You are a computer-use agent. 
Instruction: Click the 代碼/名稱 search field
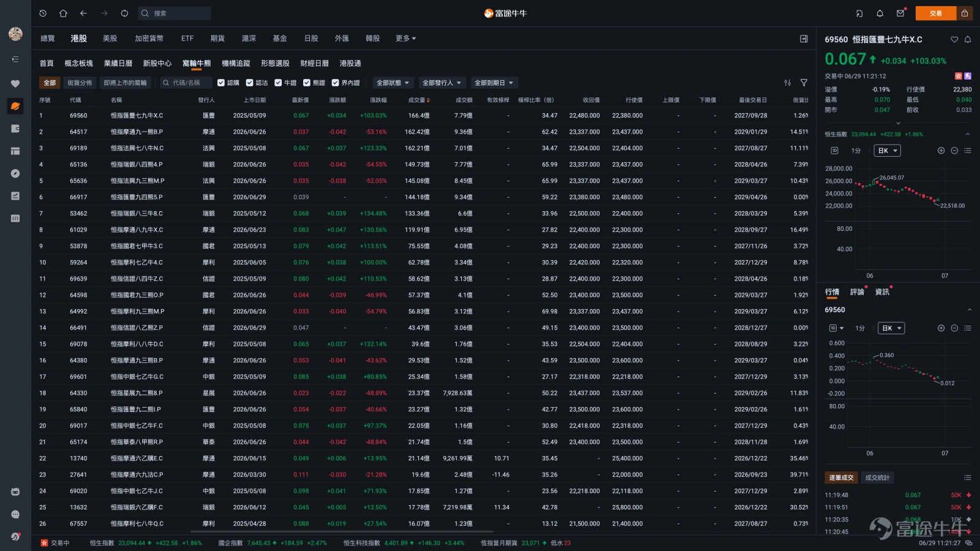point(186,83)
